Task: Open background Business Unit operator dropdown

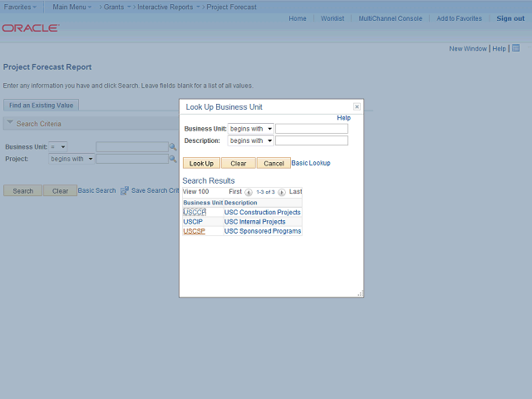Action: point(57,147)
